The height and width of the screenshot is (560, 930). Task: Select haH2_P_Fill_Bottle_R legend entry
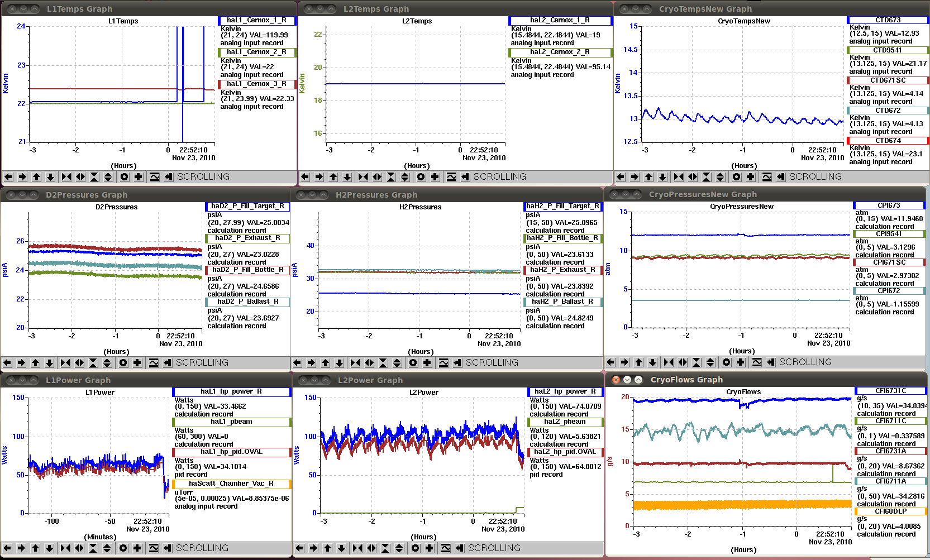point(562,238)
